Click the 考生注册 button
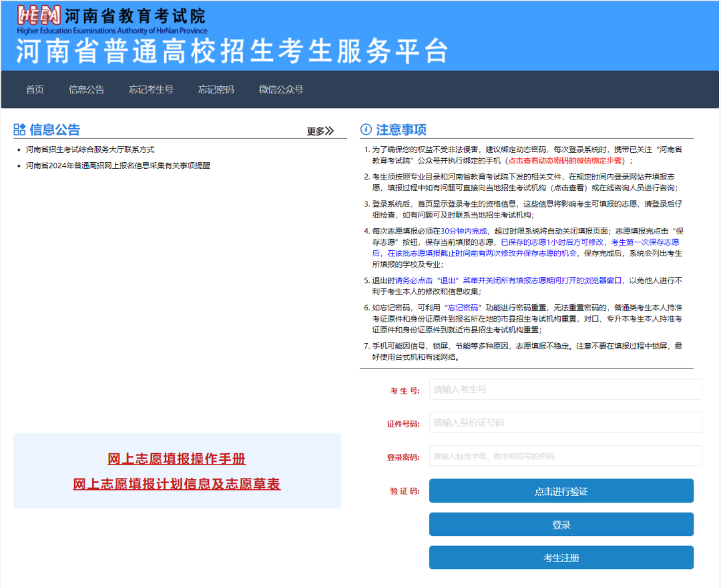Screen dimensions: 721x588 (x=561, y=558)
